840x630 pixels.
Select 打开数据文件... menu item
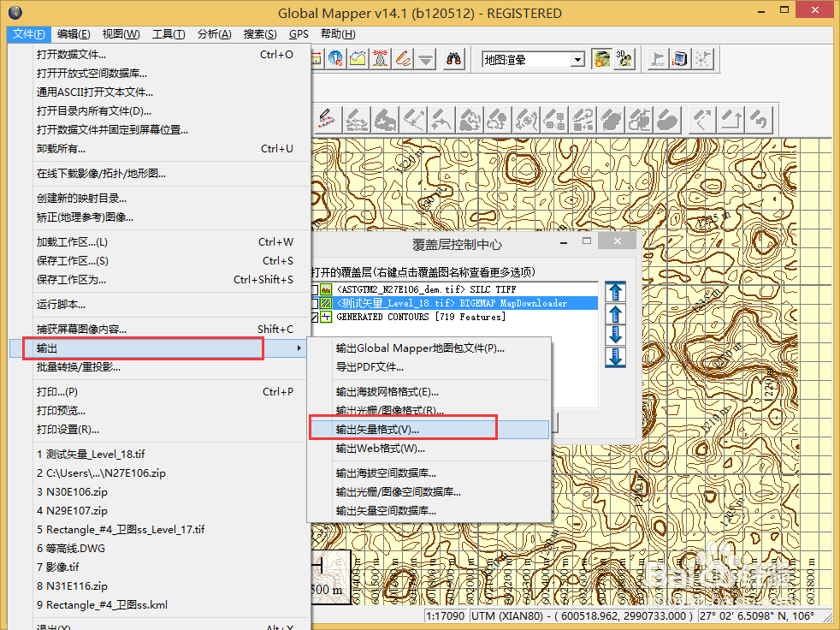point(160,55)
